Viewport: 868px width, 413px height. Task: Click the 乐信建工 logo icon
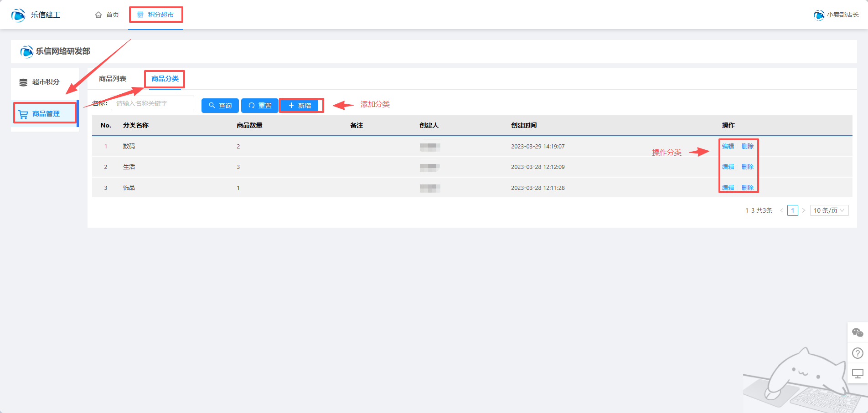tap(18, 15)
